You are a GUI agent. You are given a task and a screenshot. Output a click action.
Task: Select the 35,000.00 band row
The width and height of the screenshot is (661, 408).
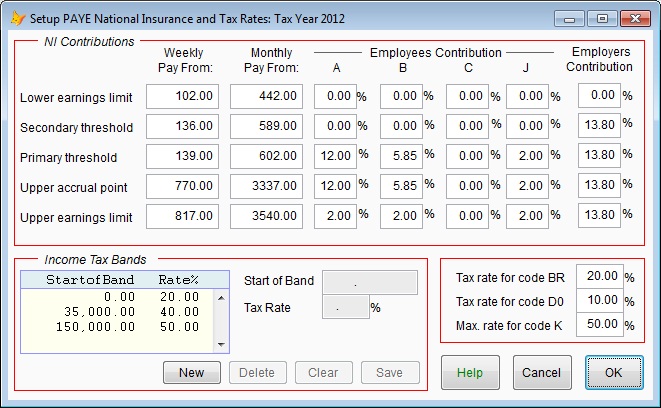click(117, 312)
